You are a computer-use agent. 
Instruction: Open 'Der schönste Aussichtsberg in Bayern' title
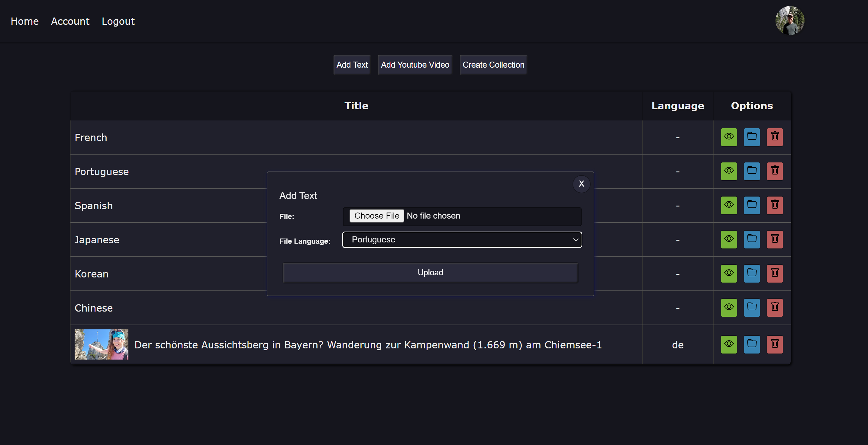click(368, 345)
